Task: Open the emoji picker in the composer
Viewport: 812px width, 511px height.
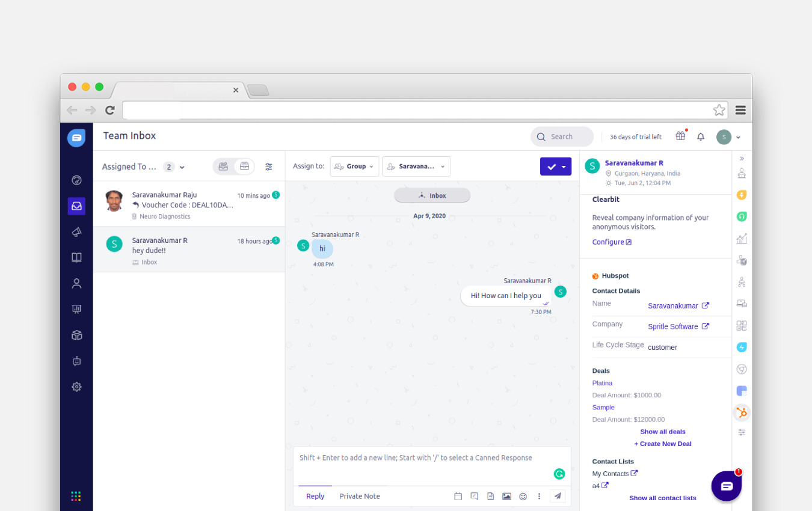Action: 523,496
